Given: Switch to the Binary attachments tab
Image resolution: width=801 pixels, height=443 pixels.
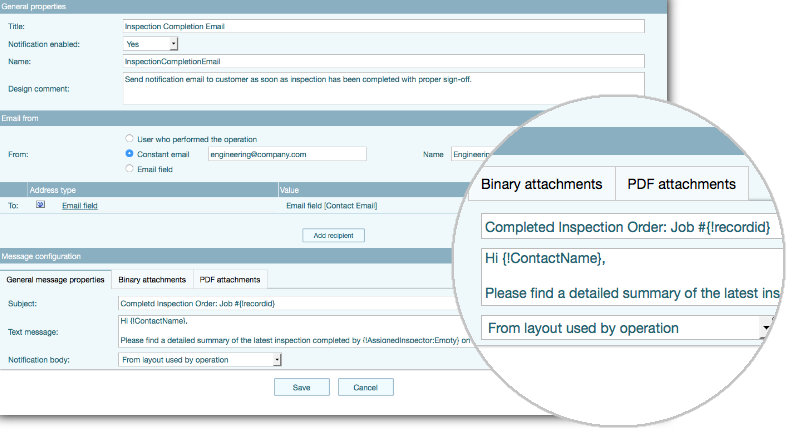Looking at the screenshot, I should click(152, 279).
